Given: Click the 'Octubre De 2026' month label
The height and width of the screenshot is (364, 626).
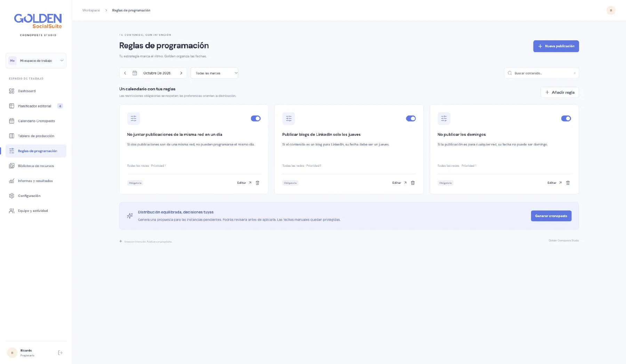Looking at the screenshot, I should point(157,73).
